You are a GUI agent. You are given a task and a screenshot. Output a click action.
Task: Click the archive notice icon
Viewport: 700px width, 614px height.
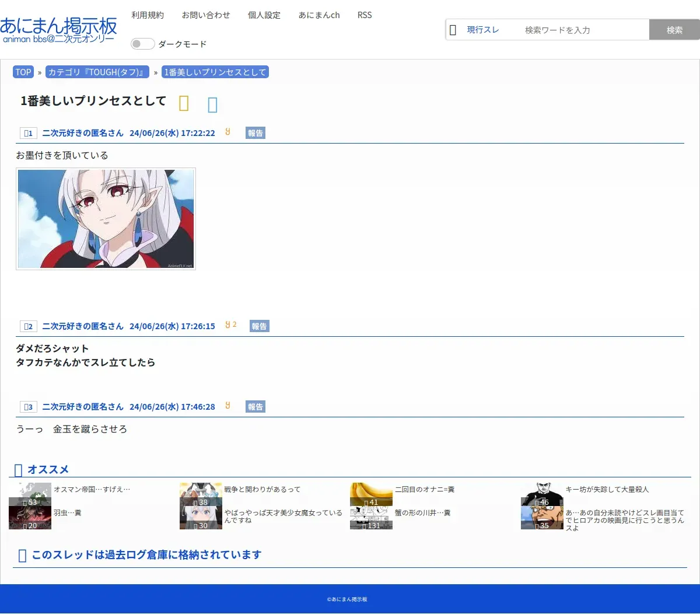[x=22, y=556]
